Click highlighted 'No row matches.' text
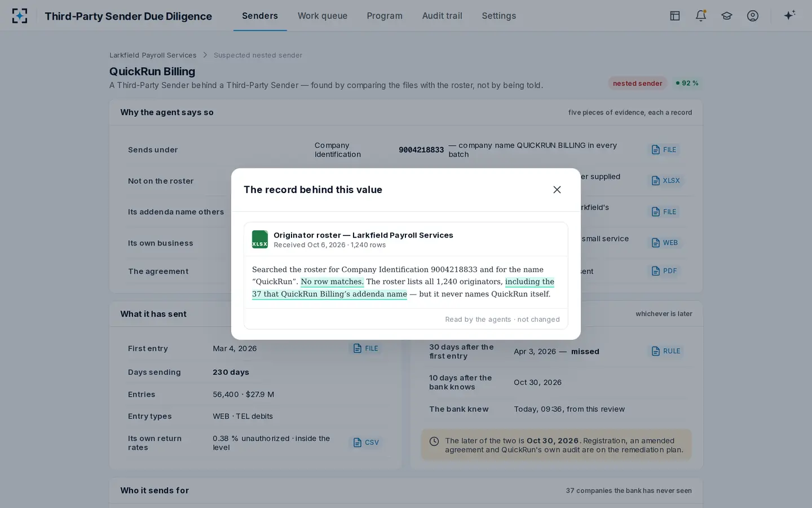The height and width of the screenshot is (508, 812). tap(332, 282)
